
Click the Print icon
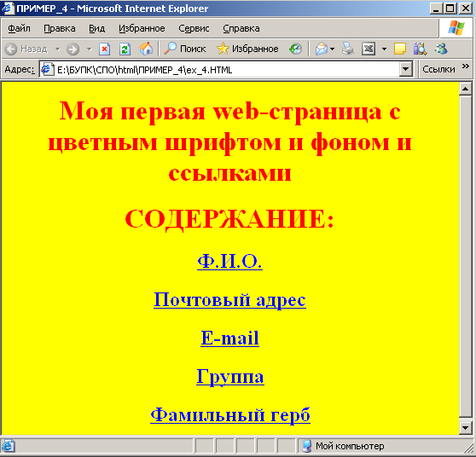348,49
